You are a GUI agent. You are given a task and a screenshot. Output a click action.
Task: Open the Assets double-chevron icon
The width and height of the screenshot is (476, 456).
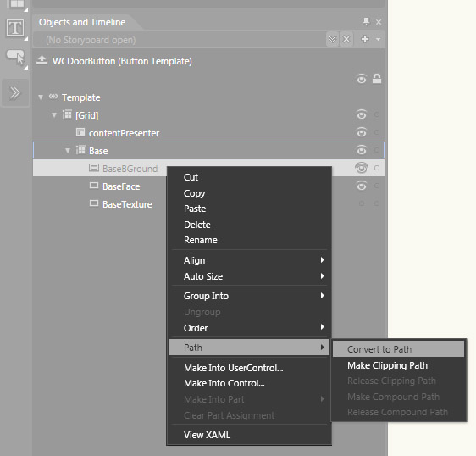pyautogui.click(x=15, y=93)
